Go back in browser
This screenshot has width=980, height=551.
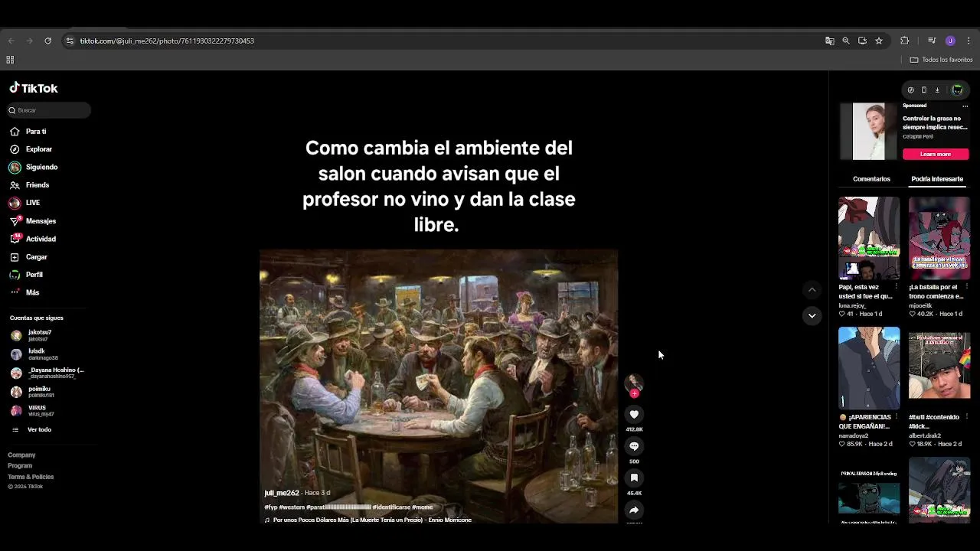point(11,41)
